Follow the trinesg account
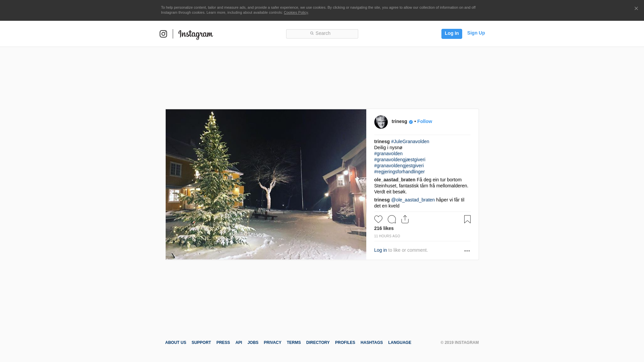The image size is (644, 362). [x=425, y=121]
